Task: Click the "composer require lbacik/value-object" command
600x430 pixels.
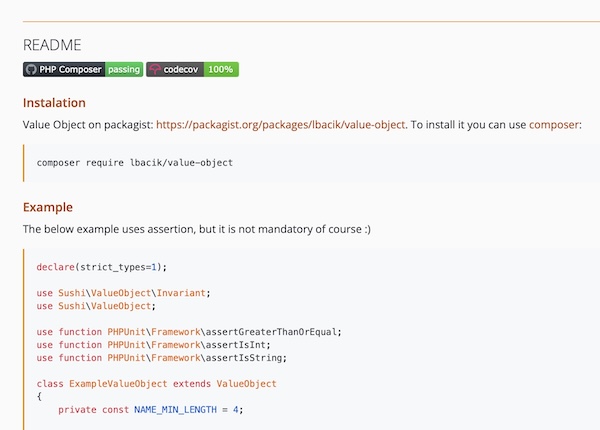Action: coord(134,162)
